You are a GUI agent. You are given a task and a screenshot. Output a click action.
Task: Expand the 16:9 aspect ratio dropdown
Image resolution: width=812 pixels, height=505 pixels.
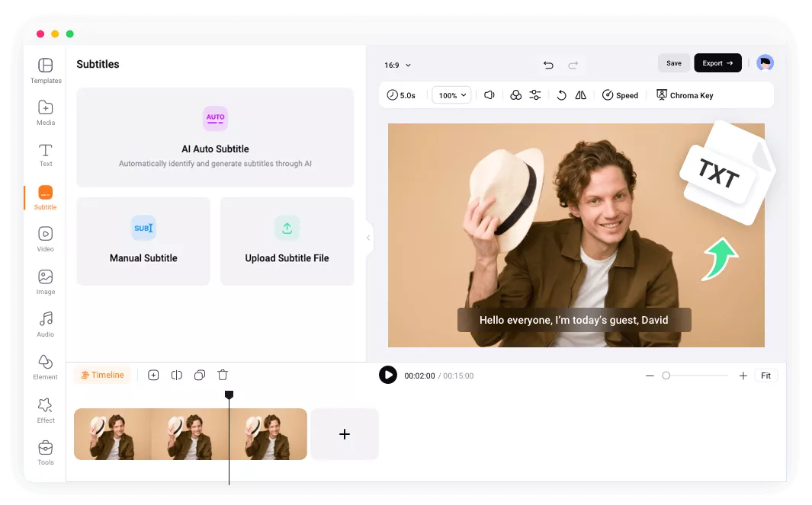tap(397, 66)
